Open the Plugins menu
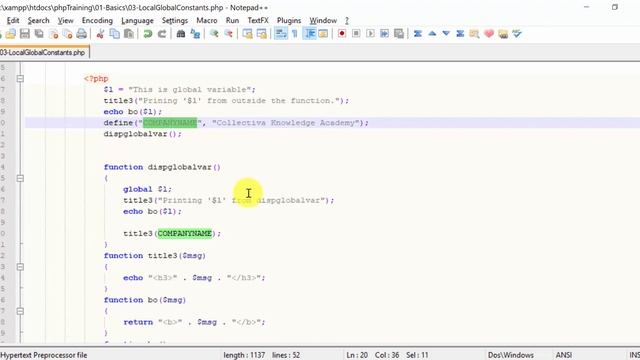 (289, 20)
